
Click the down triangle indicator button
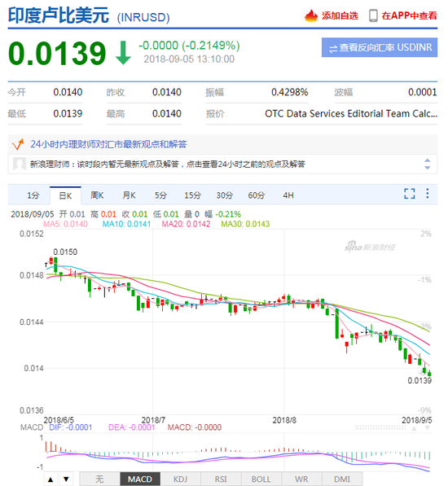66,479
